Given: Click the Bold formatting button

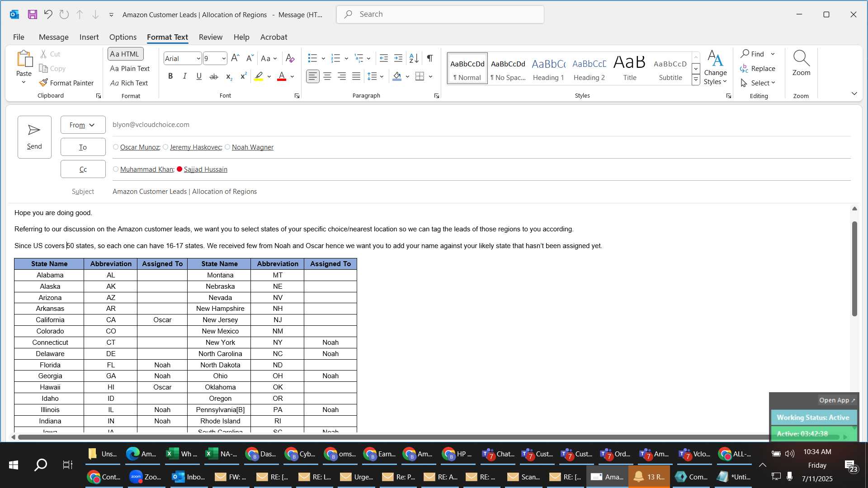Looking at the screenshot, I should click(170, 76).
